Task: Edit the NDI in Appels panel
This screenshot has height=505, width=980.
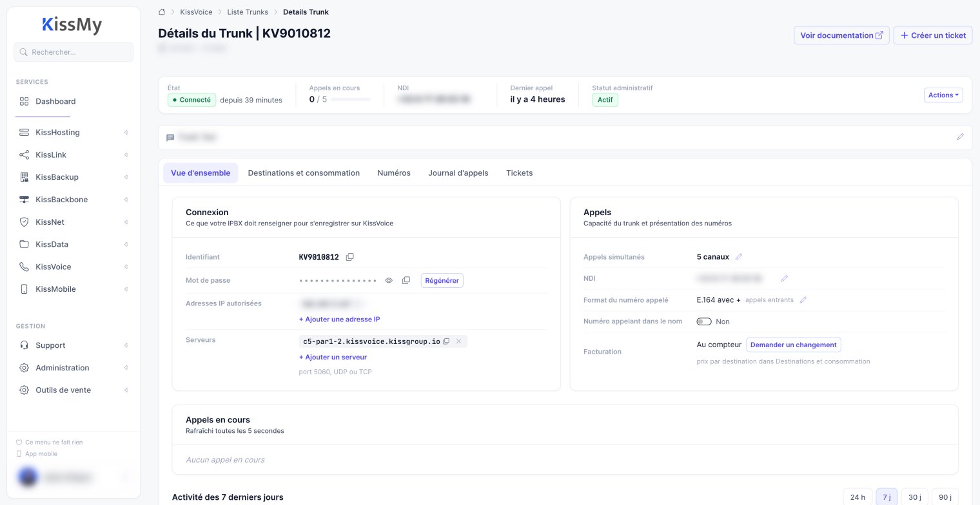Action: pyautogui.click(x=784, y=278)
